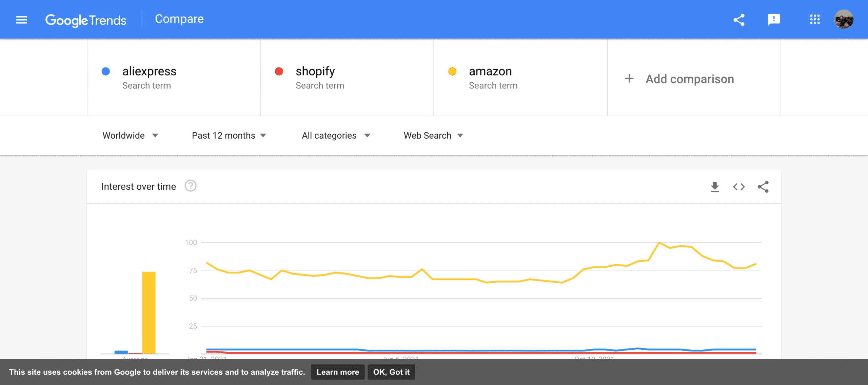Open the Google apps grid
This screenshot has height=385, width=868.
tap(815, 20)
